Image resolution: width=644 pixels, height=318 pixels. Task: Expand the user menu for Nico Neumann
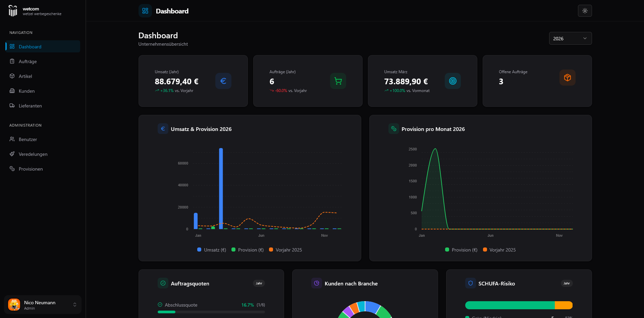click(x=43, y=305)
